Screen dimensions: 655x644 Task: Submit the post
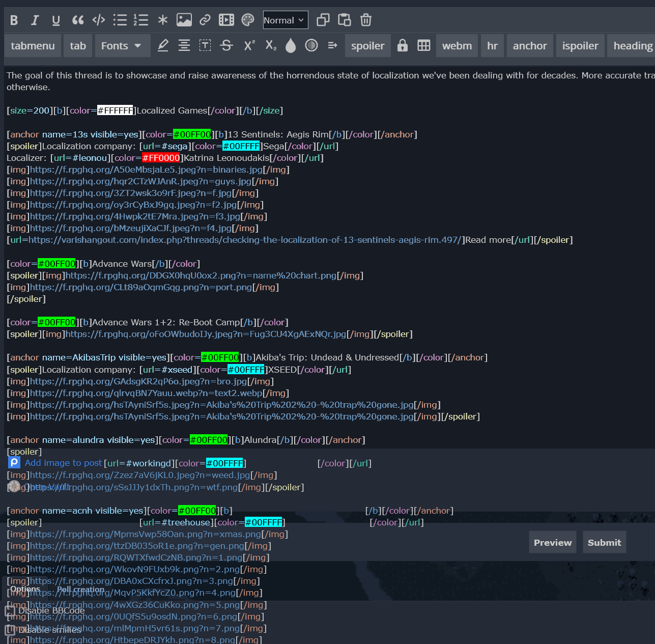(x=605, y=543)
